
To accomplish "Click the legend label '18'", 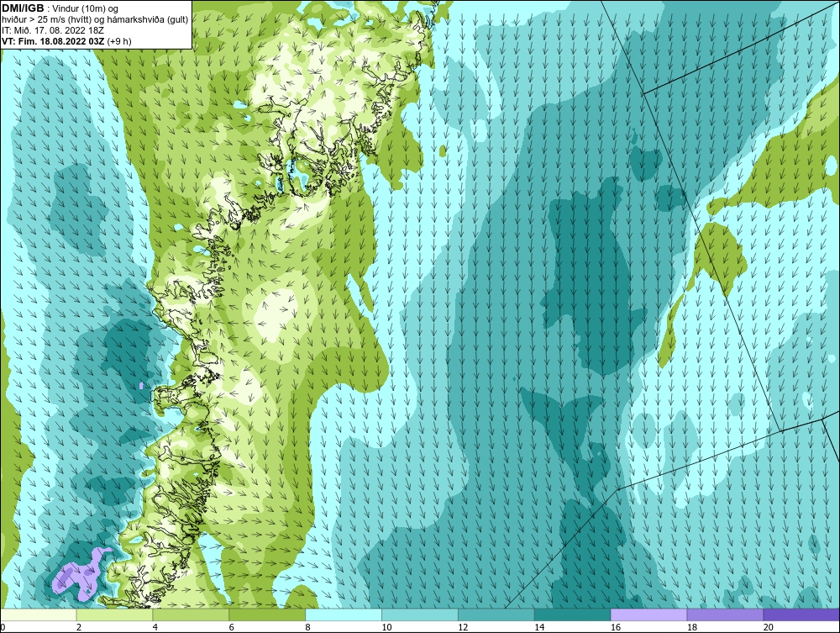I will 692,627.
